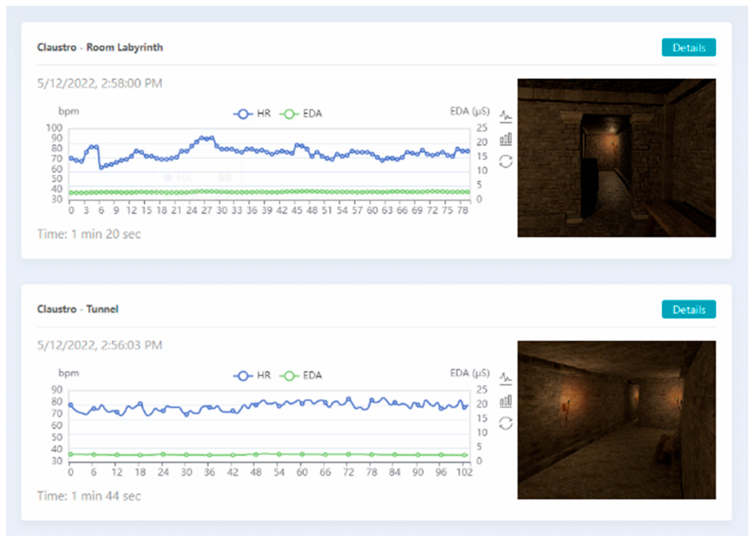Open Details for Claustro Room Labyrinth
The width and height of the screenshot is (756, 545).
tap(688, 47)
